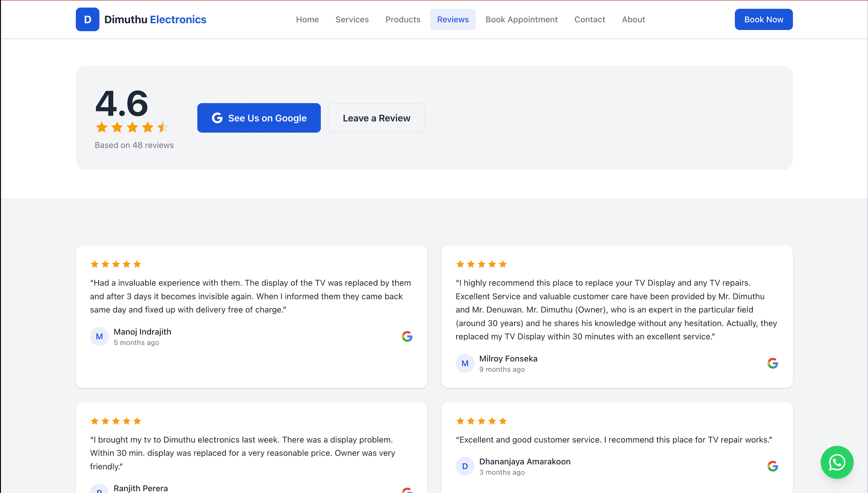The width and height of the screenshot is (868, 493).
Task: Open the Services menu item
Action: (x=352, y=19)
